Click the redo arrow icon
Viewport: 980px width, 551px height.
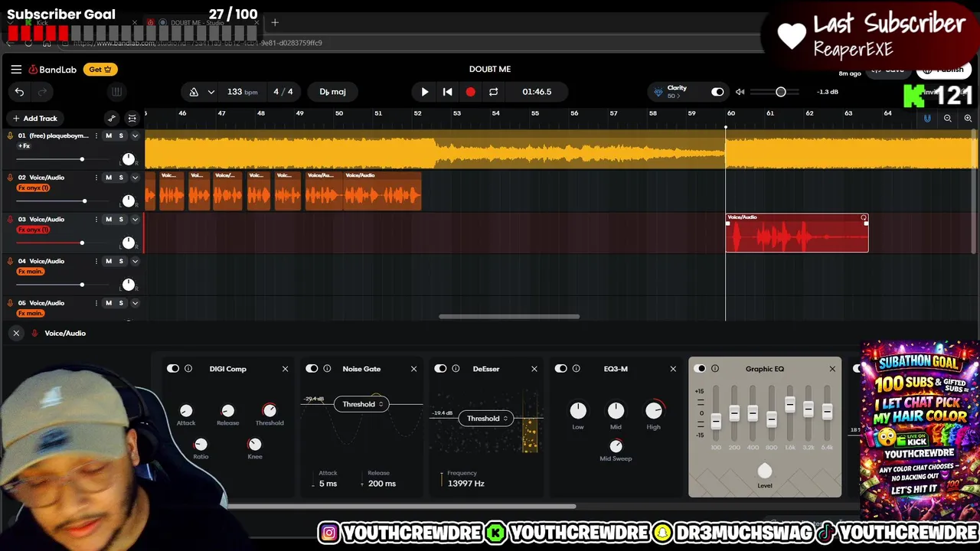pyautogui.click(x=42, y=92)
